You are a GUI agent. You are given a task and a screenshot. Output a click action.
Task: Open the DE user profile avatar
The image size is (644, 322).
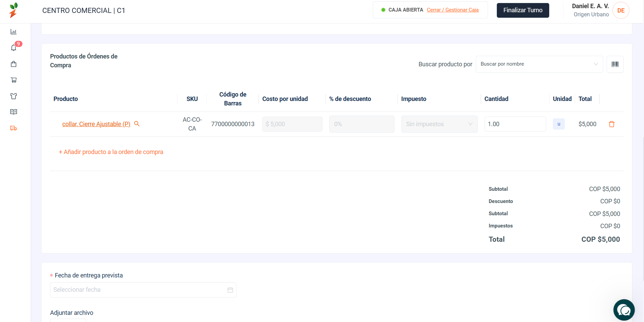coord(621,11)
